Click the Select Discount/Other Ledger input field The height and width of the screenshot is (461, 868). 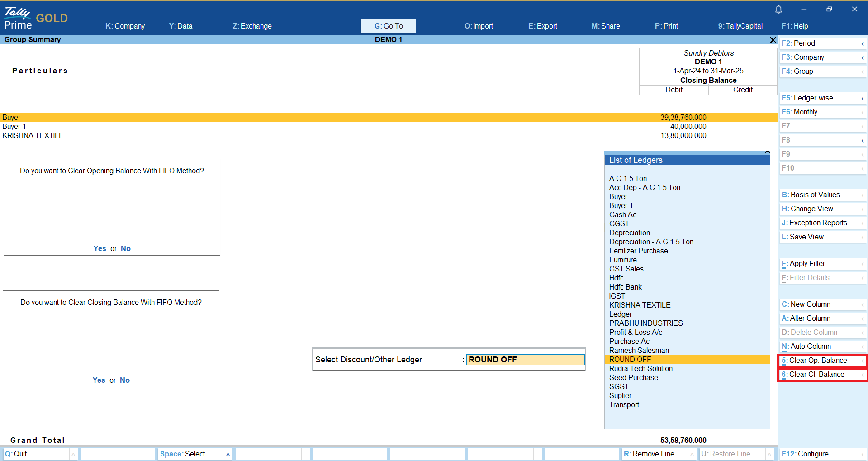tap(525, 360)
